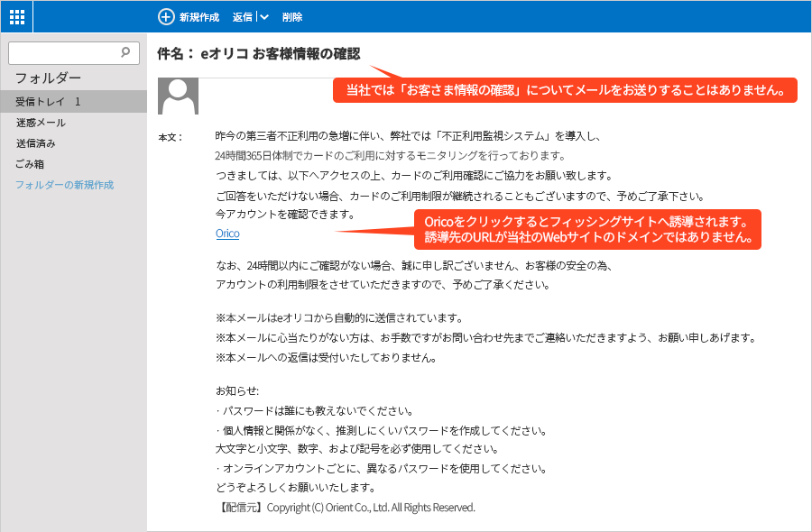Click the フォルダー heading
Screen dimensions: 812x532
coord(48,78)
